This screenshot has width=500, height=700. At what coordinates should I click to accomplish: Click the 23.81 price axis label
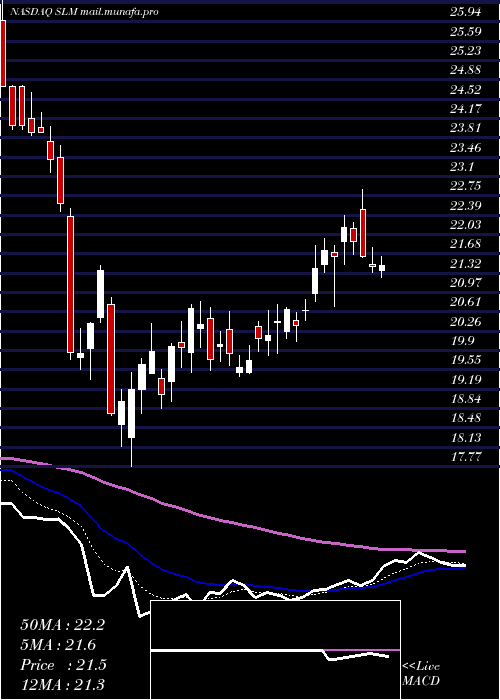pyautogui.click(x=466, y=128)
